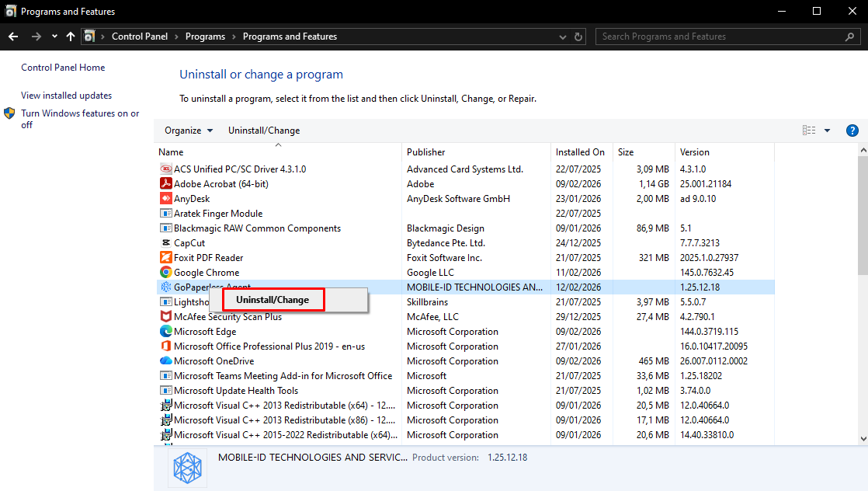Viewport: 868px width, 491px height.
Task: Click the Foxit PDF Reader icon
Action: point(165,258)
